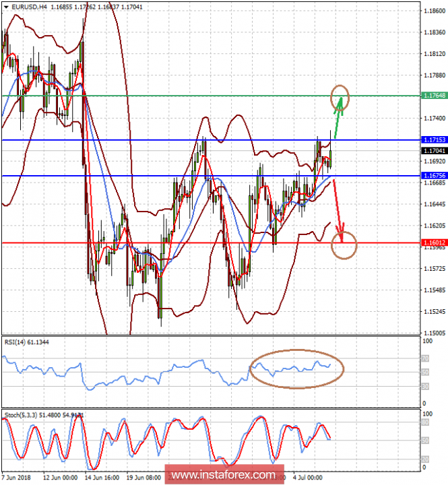Click the brown ellipse in the RSI panel
Viewport: 448px width, 485px height.
(x=296, y=368)
